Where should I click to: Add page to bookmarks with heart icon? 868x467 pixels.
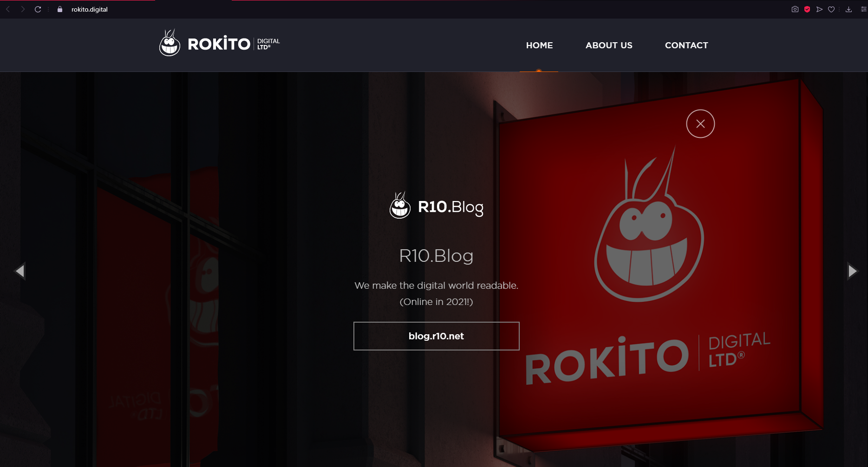[x=831, y=9]
